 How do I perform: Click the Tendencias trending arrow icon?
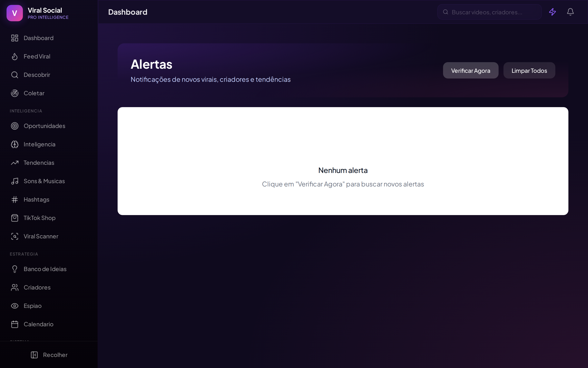14,163
